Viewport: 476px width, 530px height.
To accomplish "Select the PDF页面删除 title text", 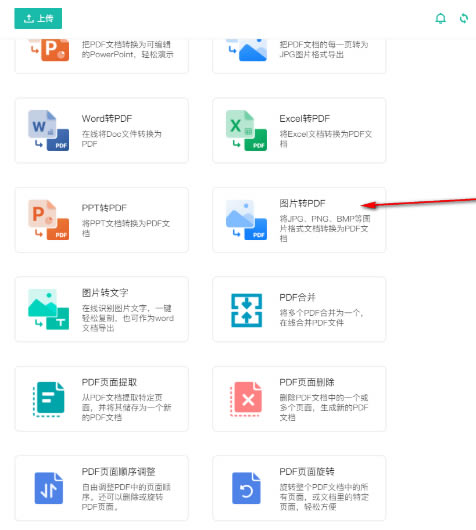I will (307, 382).
